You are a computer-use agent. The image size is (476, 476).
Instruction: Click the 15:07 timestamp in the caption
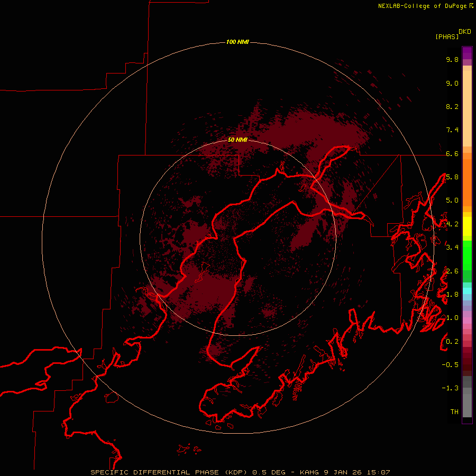coord(378,472)
